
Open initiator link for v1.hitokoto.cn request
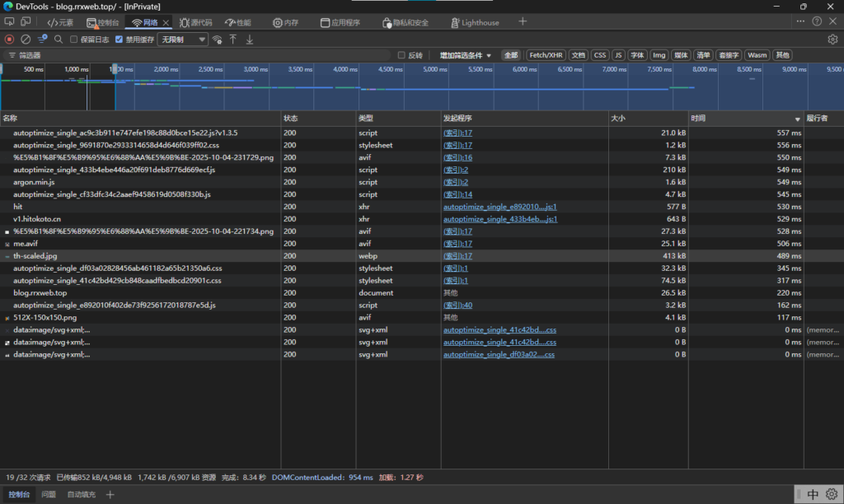(500, 219)
